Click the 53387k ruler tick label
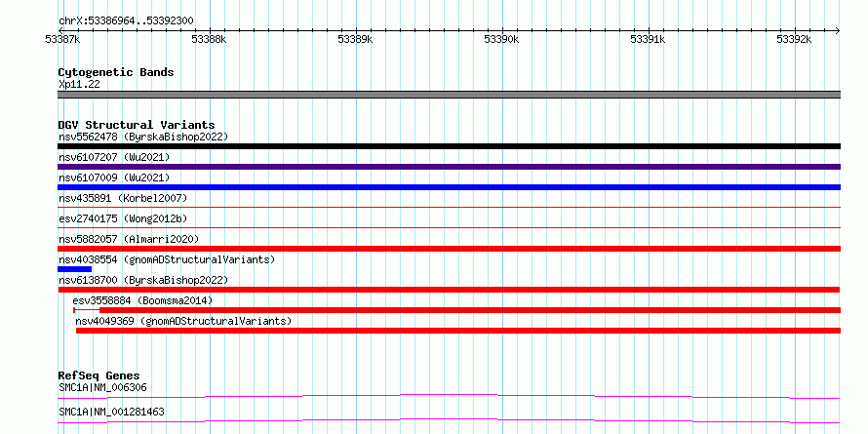Viewport: 868px width, 434px height. [x=62, y=40]
